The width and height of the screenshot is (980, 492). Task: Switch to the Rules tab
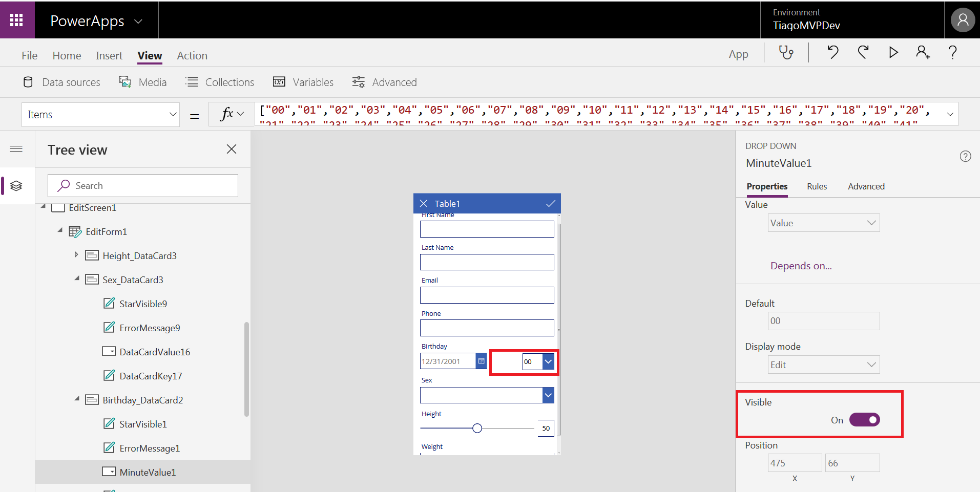pyautogui.click(x=817, y=186)
